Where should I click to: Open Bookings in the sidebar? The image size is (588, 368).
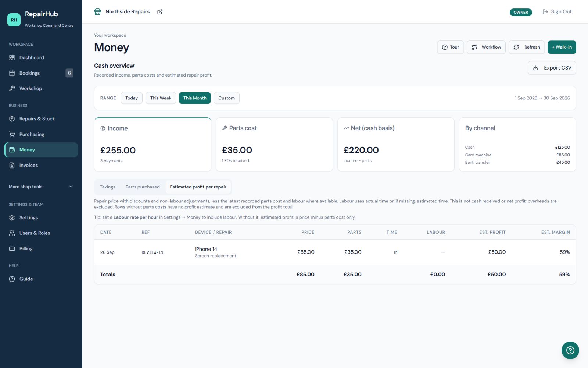tap(41, 73)
